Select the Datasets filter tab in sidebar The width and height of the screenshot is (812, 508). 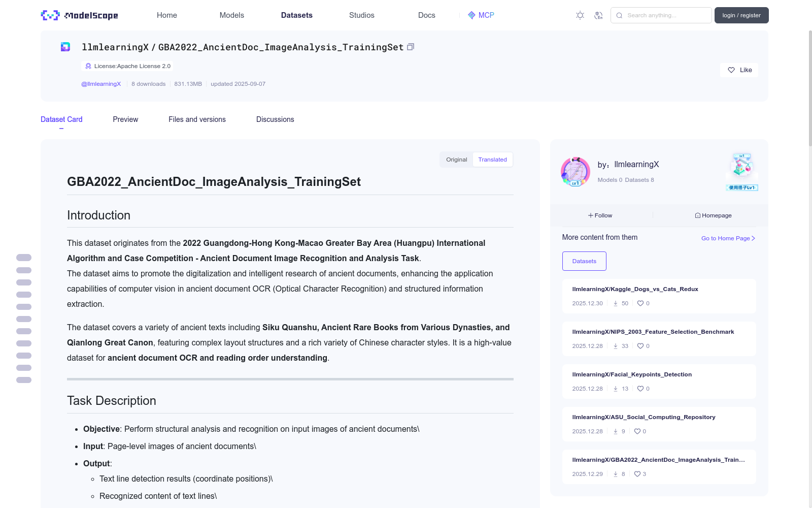tap(584, 261)
